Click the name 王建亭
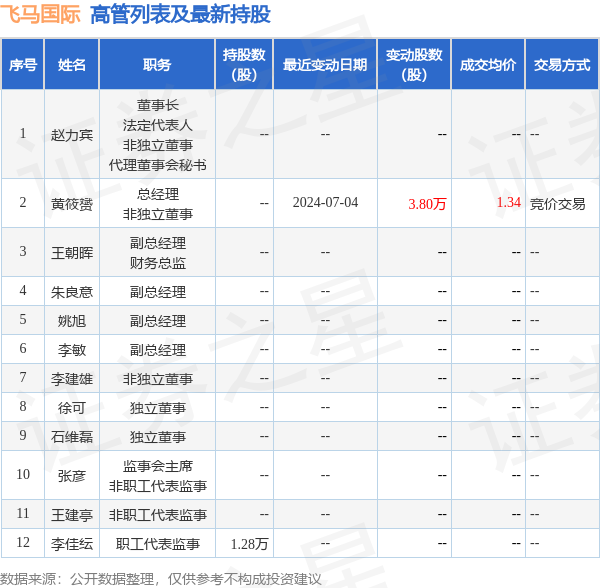 pyautogui.click(x=72, y=515)
